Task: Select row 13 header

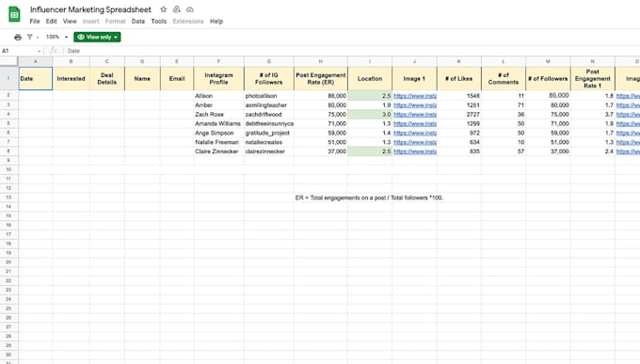Action: [8, 198]
